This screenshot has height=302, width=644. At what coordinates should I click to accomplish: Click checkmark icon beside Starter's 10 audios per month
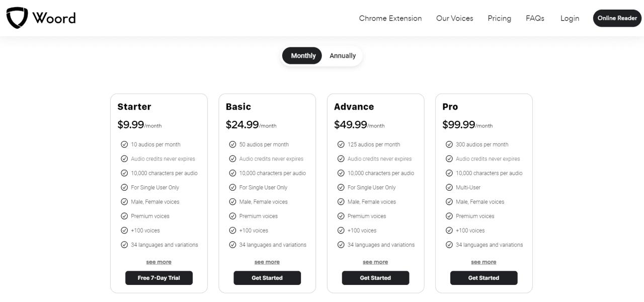tap(124, 144)
